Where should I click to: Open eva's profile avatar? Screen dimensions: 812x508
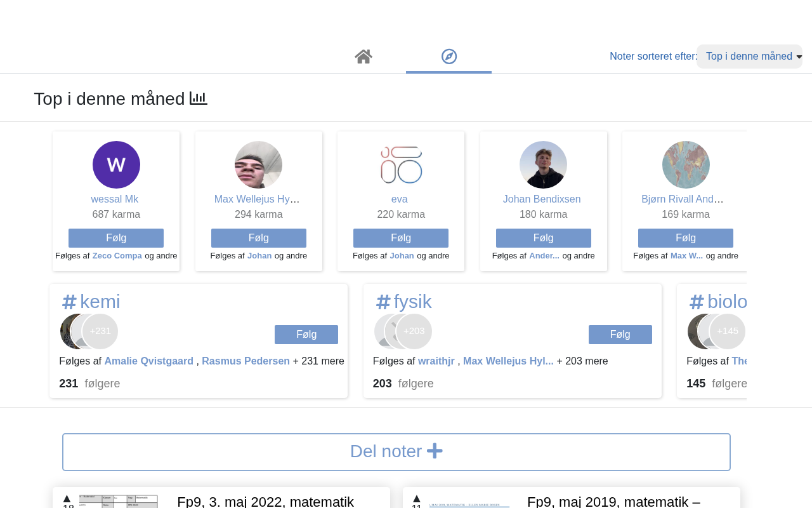coord(401,164)
